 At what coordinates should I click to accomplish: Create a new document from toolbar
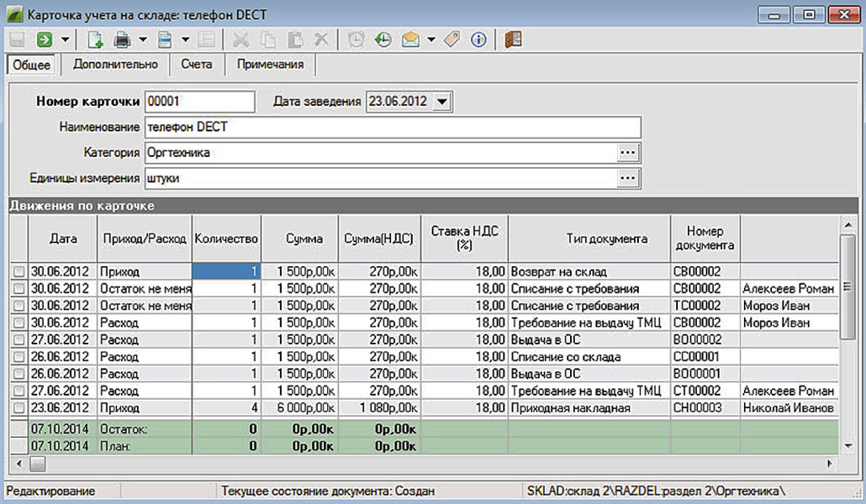tap(96, 39)
